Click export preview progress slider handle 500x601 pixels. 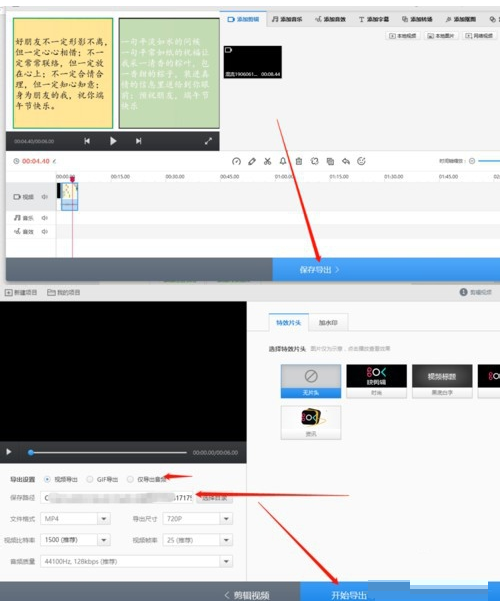click(x=31, y=453)
